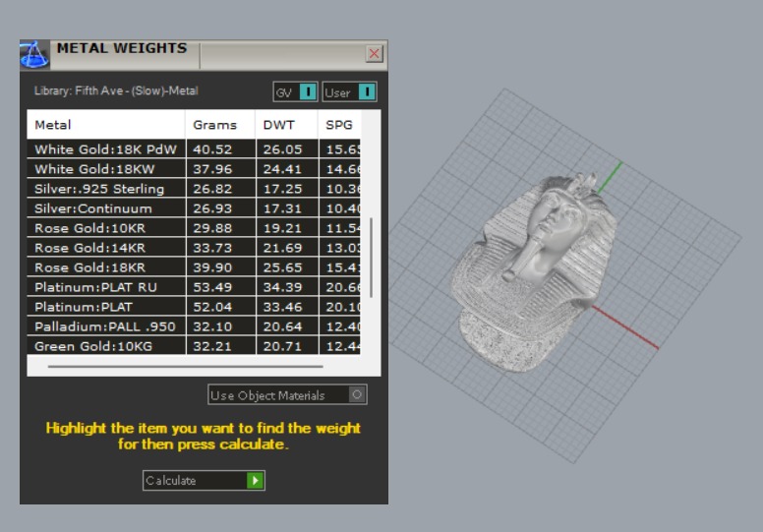Image resolution: width=763 pixels, height=532 pixels.
Task: Close the Metal Weights panel
Action: (x=374, y=53)
